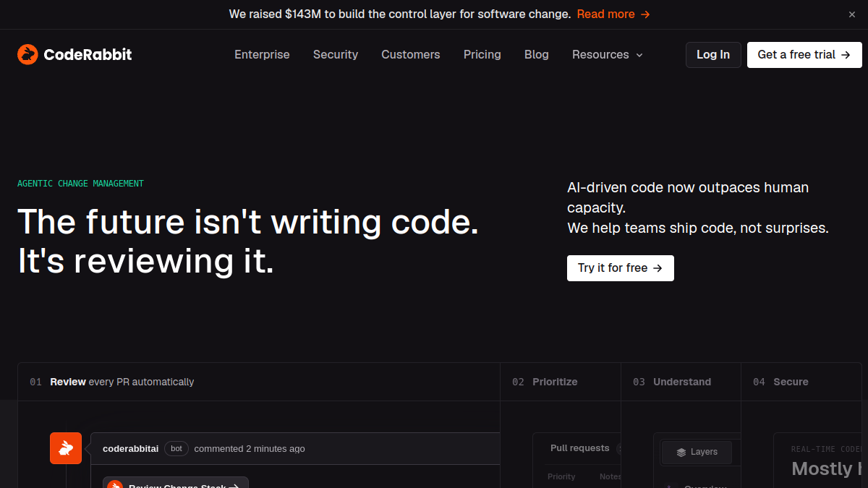The width and height of the screenshot is (868, 488).
Task: Click the coderabbitai bot avatar icon
Action: [66, 448]
